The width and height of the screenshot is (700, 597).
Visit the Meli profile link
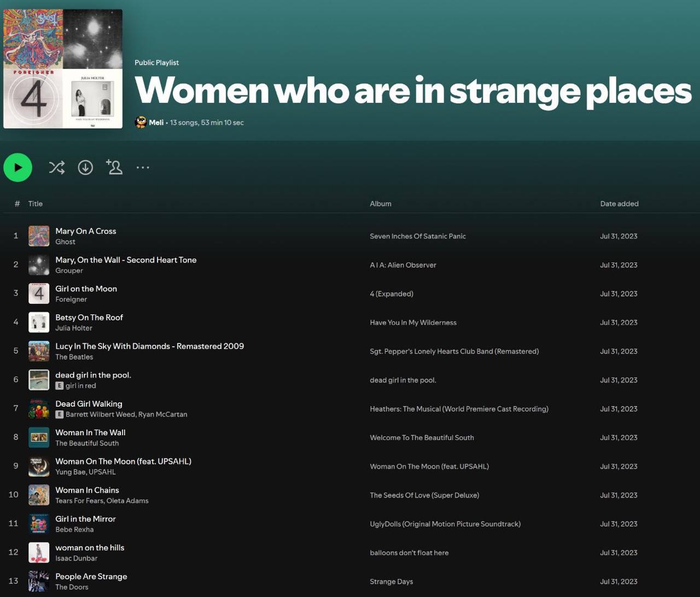156,122
